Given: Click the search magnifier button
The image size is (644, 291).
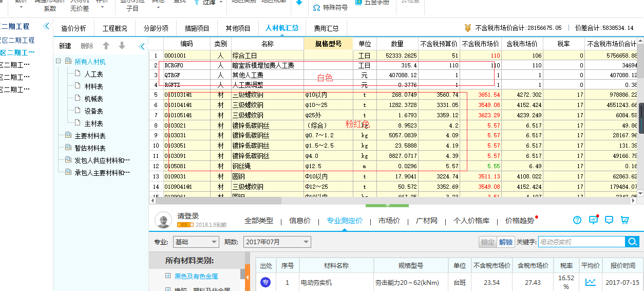Looking at the screenshot, I should (632, 242).
